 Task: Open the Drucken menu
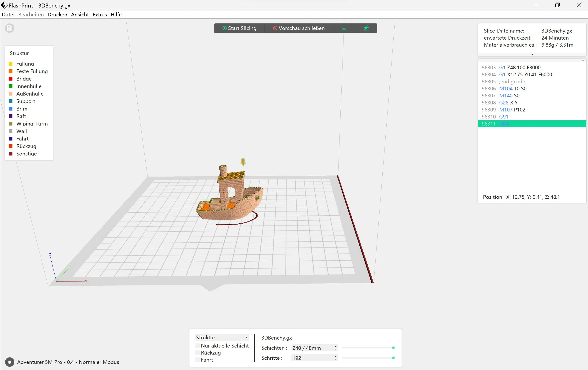57,15
